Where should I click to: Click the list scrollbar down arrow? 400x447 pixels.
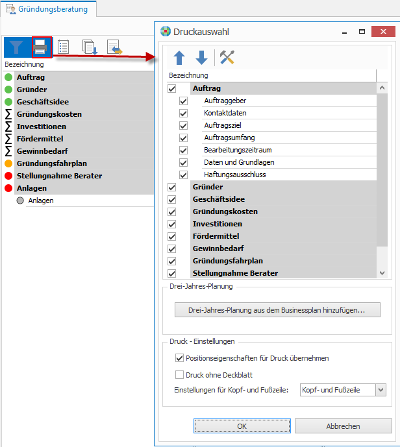pyautogui.click(x=382, y=273)
